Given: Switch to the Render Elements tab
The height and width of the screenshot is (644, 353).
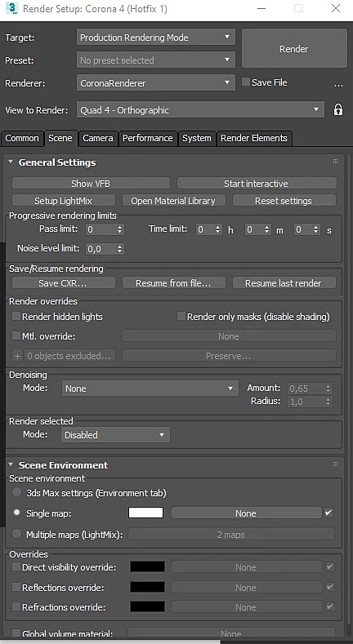Looking at the screenshot, I should [x=254, y=139].
